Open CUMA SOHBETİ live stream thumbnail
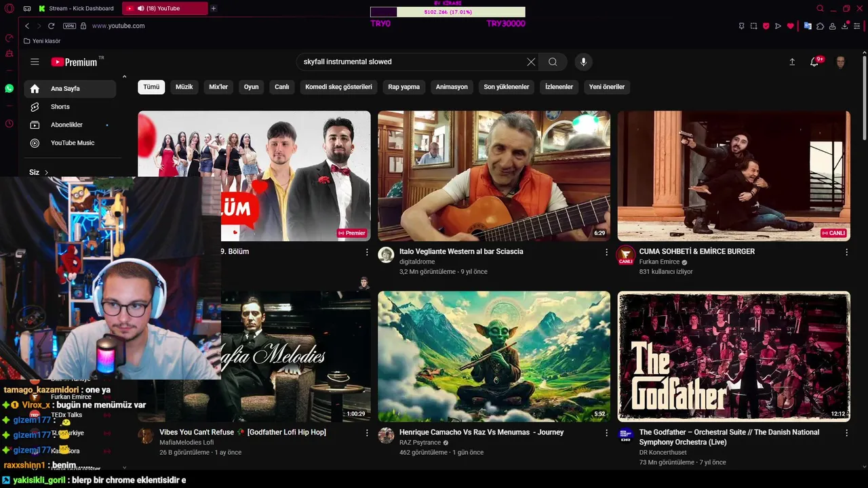The image size is (868, 488). click(734, 176)
